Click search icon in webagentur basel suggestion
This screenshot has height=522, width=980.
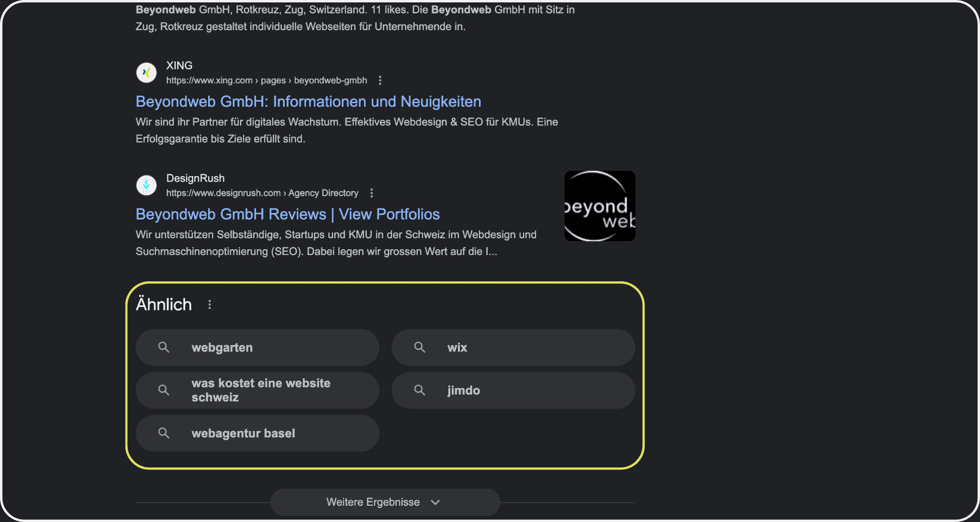point(164,433)
